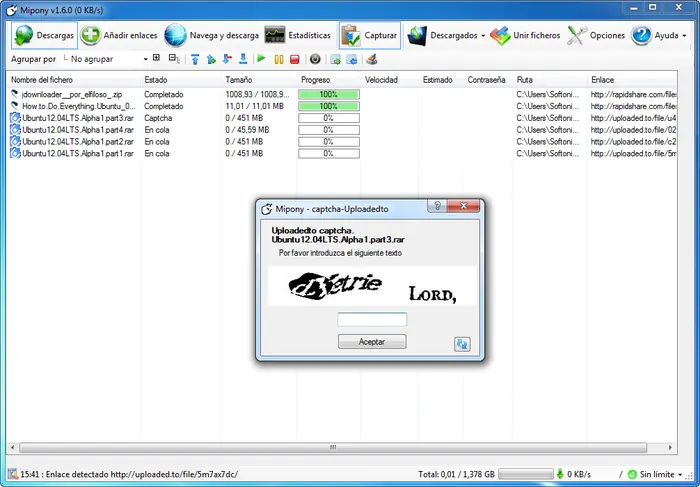The height and width of the screenshot is (487, 700).
Task: Open the Agrupar por combo box
Action: click(104, 59)
